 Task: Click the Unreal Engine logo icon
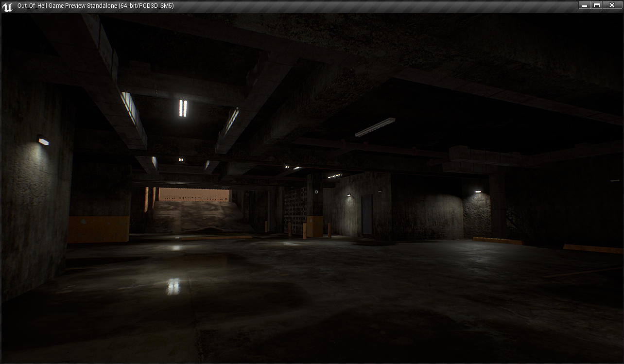pos(7,6)
